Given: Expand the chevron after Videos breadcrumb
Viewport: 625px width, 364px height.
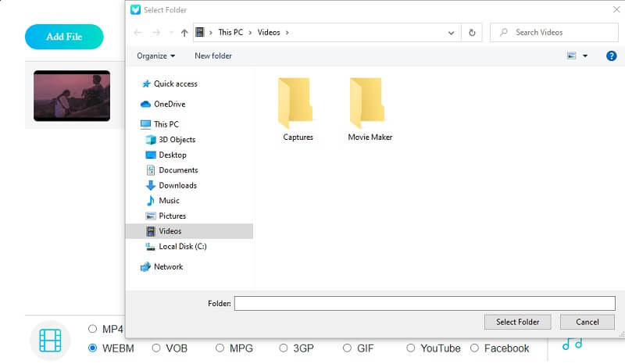Looking at the screenshot, I should point(287,33).
